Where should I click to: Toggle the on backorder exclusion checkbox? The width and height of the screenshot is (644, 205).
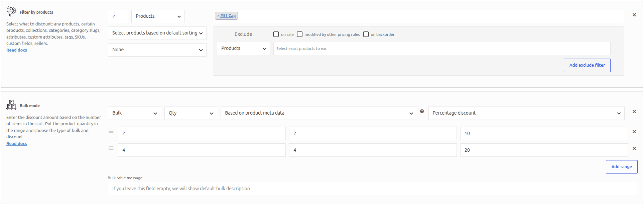(366, 34)
